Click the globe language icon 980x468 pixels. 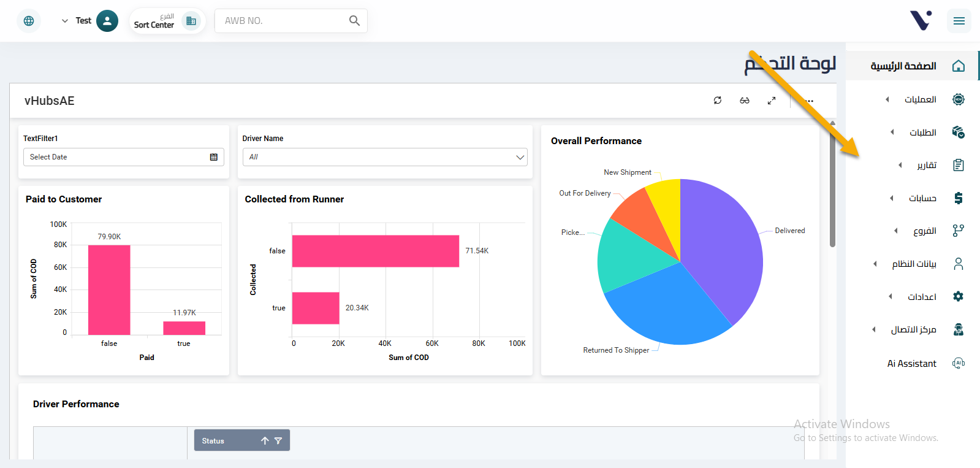pos(29,21)
